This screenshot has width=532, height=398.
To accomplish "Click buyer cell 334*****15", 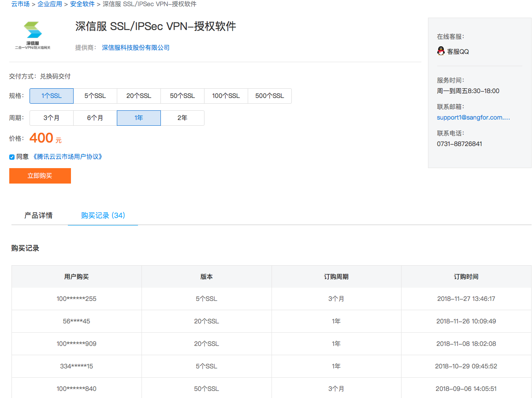I will tap(77, 366).
